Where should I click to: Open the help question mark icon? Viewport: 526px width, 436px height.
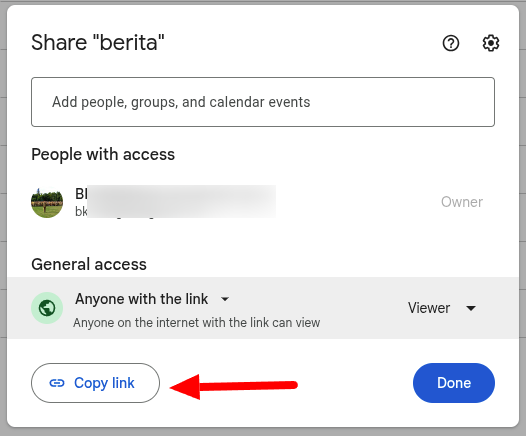tap(451, 43)
